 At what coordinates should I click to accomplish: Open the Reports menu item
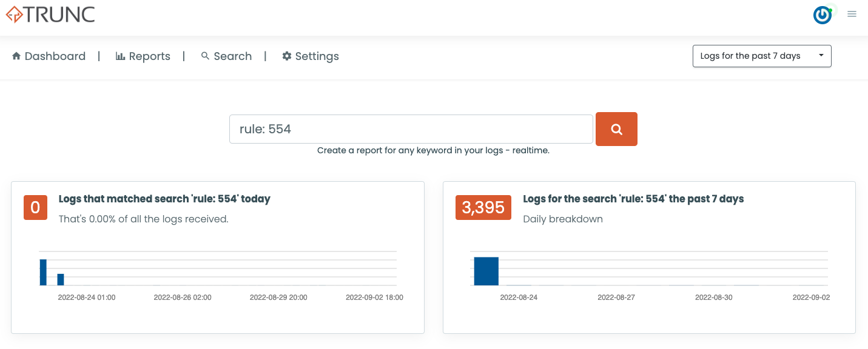click(x=149, y=56)
